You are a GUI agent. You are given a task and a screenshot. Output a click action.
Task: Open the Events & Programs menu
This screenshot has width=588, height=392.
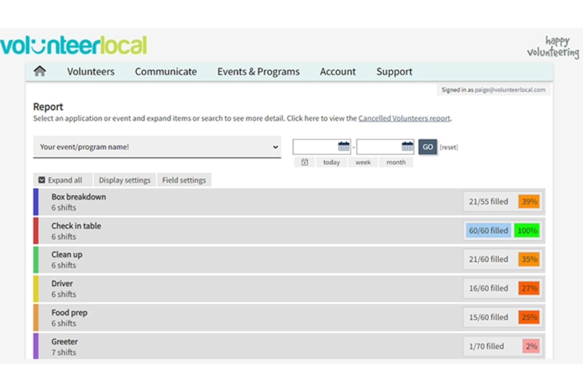click(x=258, y=71)
